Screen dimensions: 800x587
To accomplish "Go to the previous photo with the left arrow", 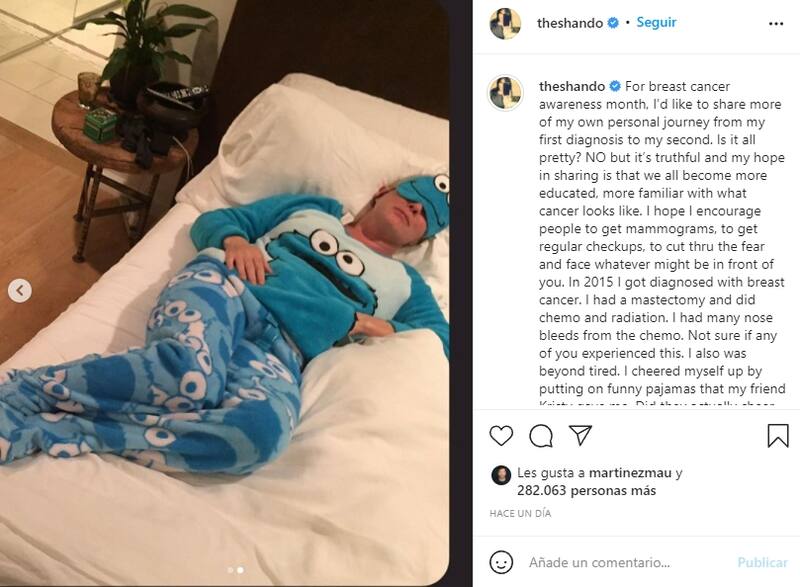I will coord(20,291).
